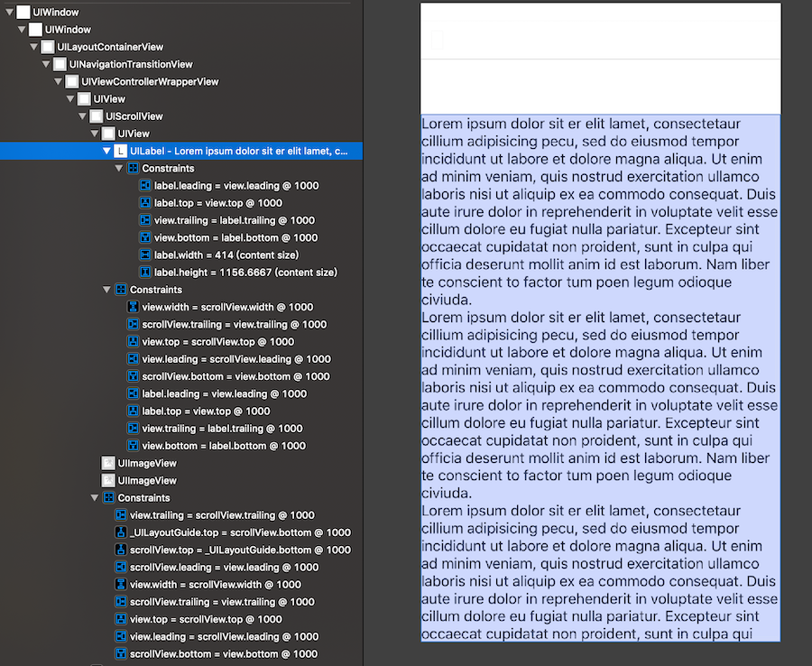Select "label.width = 414 (content size)" constraint
Screen dimensions: 812x666
226,254
